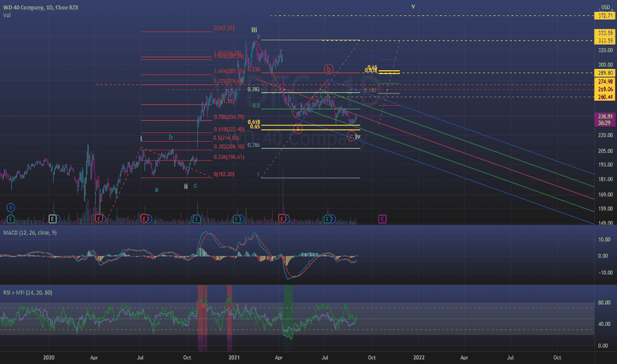Open the teal E earnings marker near October 2020
The width and height of the screenshot is (617, 364).
196,219
